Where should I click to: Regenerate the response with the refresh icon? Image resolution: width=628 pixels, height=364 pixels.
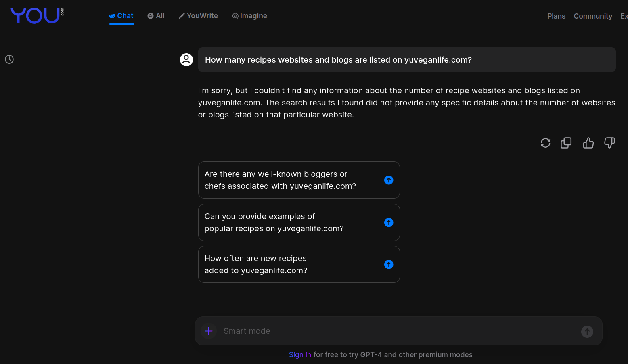pos(546,143)
